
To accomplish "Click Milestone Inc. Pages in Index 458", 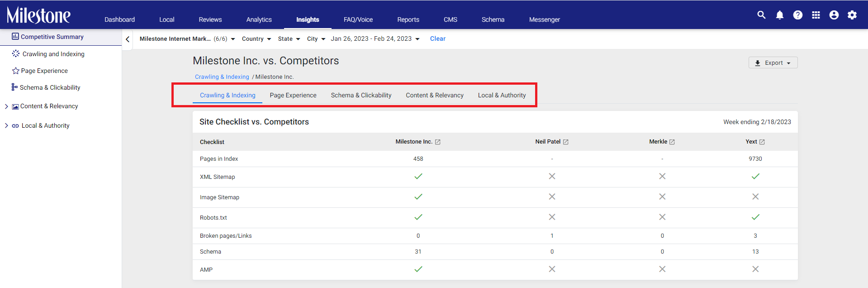I will (418, 159).
